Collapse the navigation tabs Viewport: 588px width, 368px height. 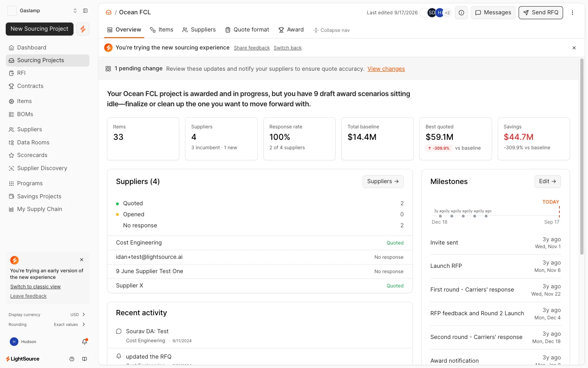(332, 30)
